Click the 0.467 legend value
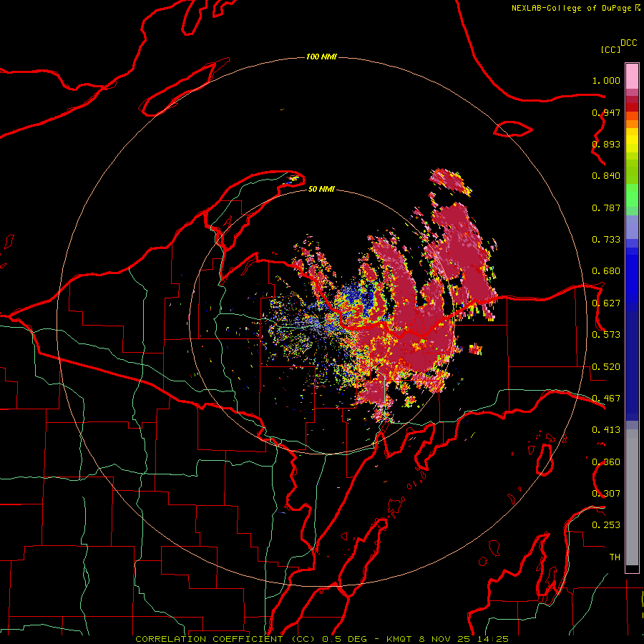 tap(606, 399)
